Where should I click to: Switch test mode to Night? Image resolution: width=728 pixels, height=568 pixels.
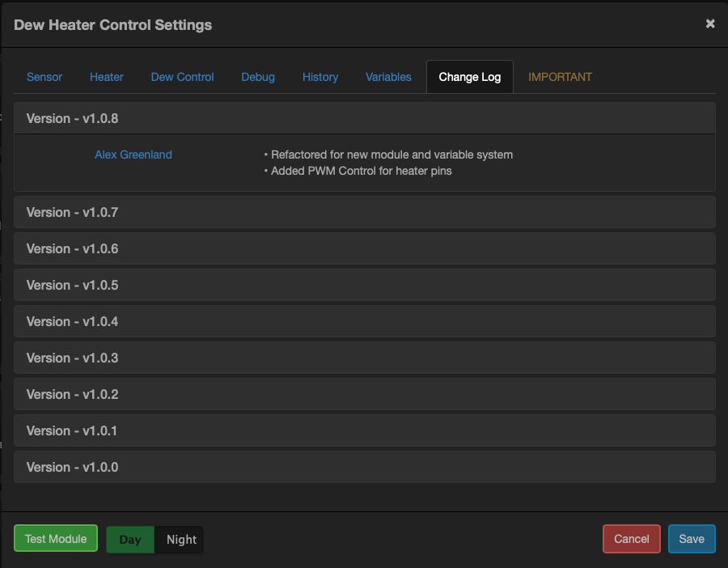pyautogui.click(x=181, y=540)
